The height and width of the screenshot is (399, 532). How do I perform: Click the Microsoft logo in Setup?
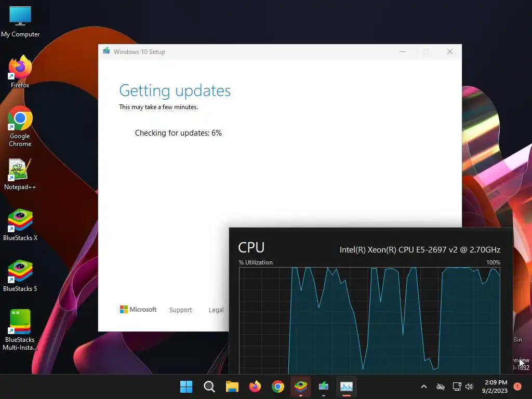pyautogui.click(x=138, y=310)
